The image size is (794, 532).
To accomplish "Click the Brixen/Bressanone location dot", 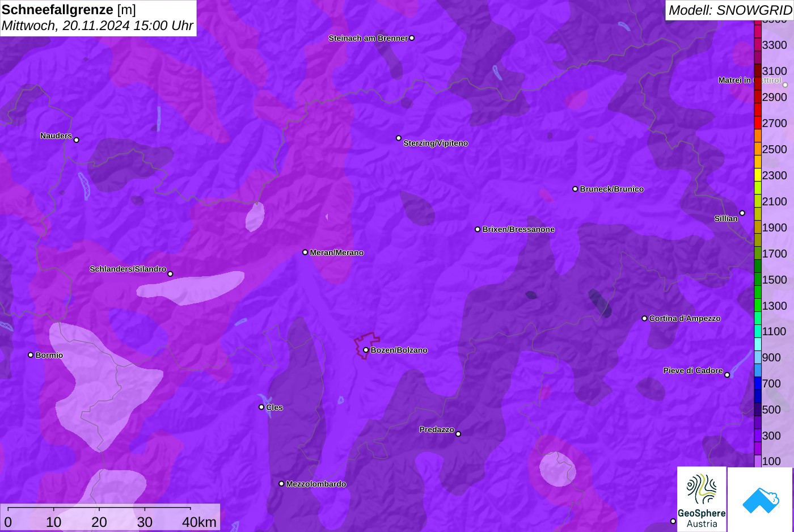I will click(478, 229).
